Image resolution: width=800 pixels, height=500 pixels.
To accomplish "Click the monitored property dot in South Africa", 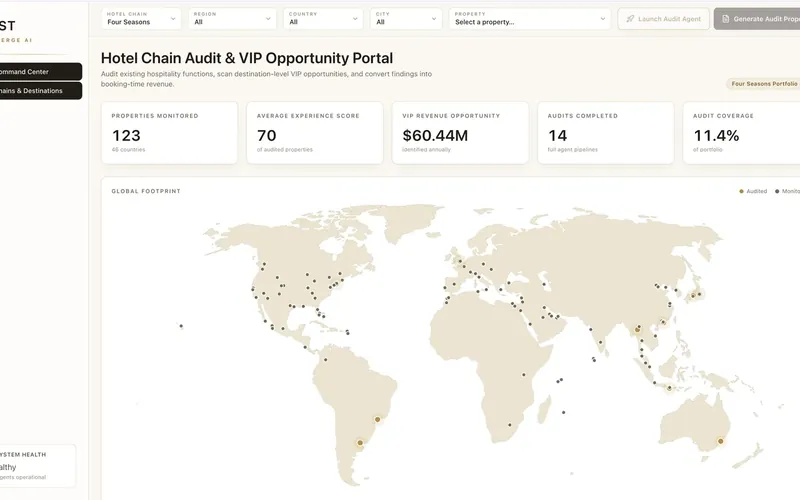I will pyautogui.click(x=509, y=425).
